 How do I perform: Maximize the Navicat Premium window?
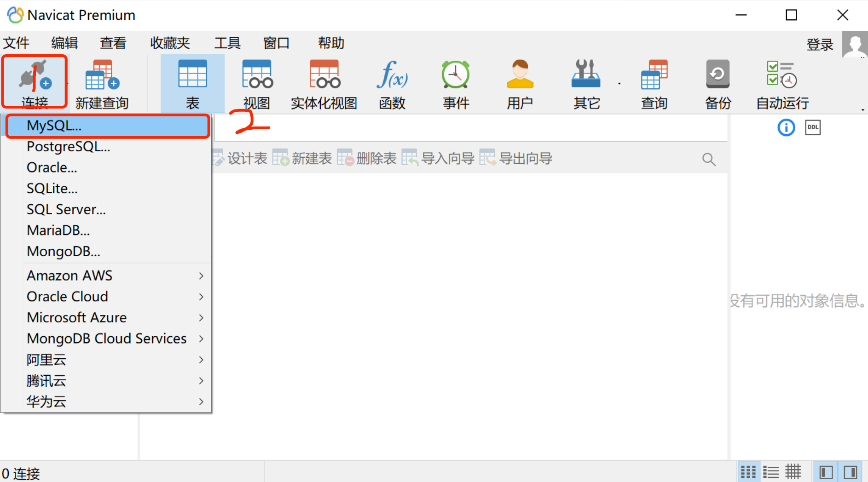click(x=791, y=15)
